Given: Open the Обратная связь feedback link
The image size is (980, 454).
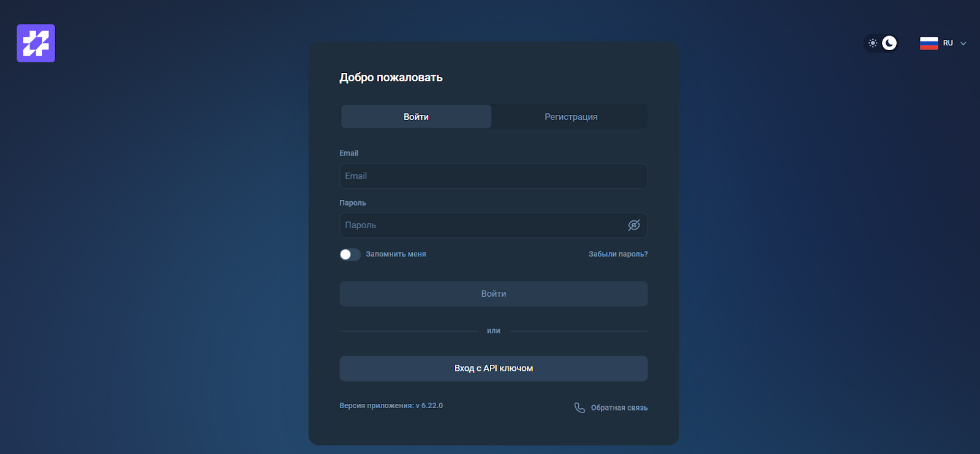Looking at the screenshot, I should 619,407.
